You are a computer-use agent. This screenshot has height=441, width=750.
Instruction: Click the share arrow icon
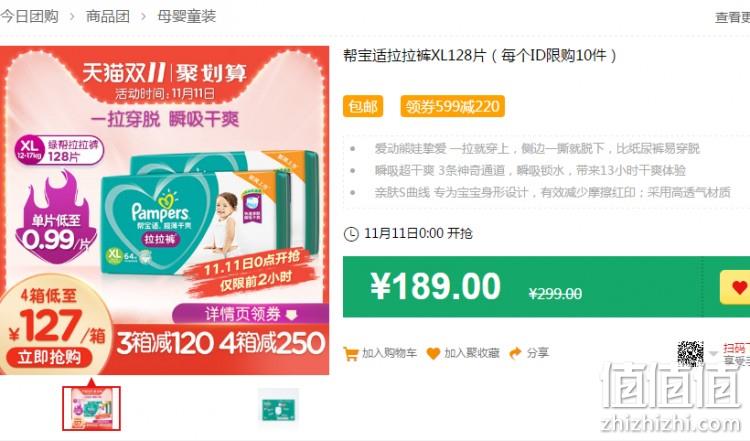(x=516, y=353)
